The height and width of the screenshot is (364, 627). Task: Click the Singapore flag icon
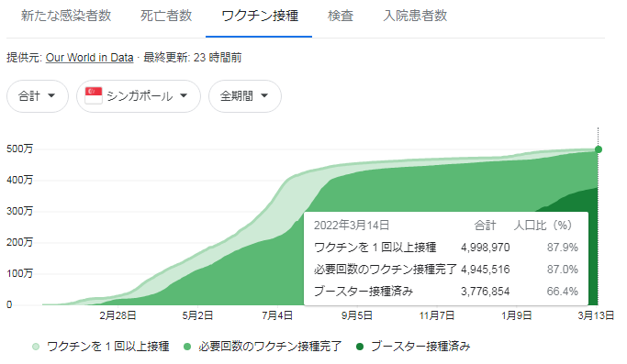click(94, 95)
